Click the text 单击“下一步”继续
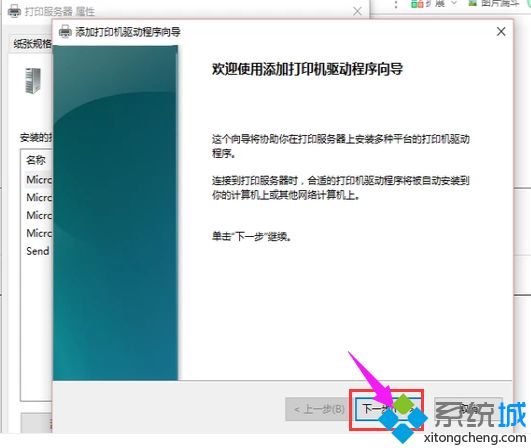531x448 pixels. pos(251,236)
